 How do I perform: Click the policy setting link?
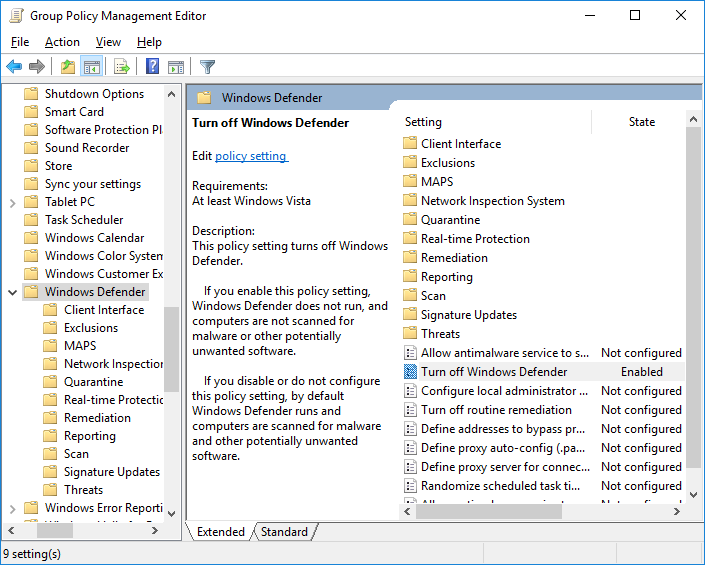pyautogui.click(x=251, y=156)
